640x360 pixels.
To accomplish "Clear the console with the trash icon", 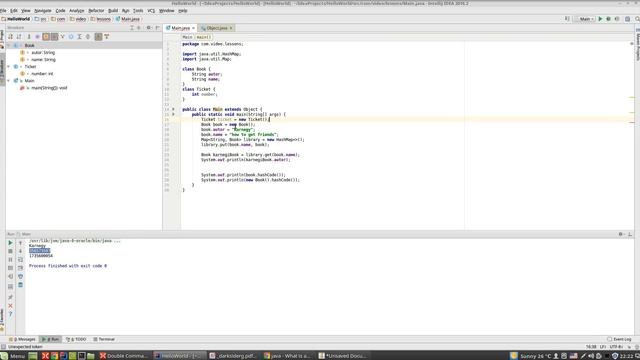I will tap(20, 285).
